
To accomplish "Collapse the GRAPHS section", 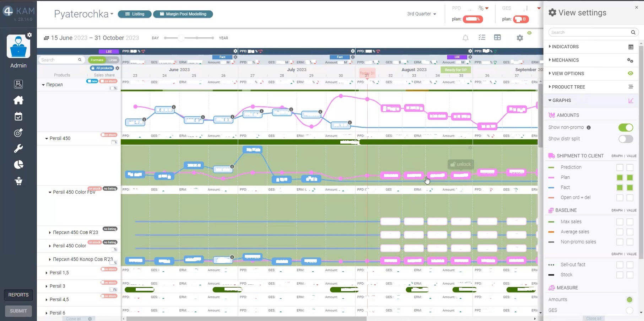I will pos(560,101).
